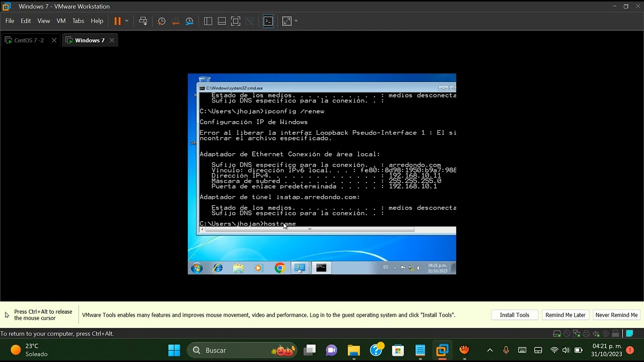
Task: Open Windows Explorer folder in guest taskbar
Action: coord(238,268)
